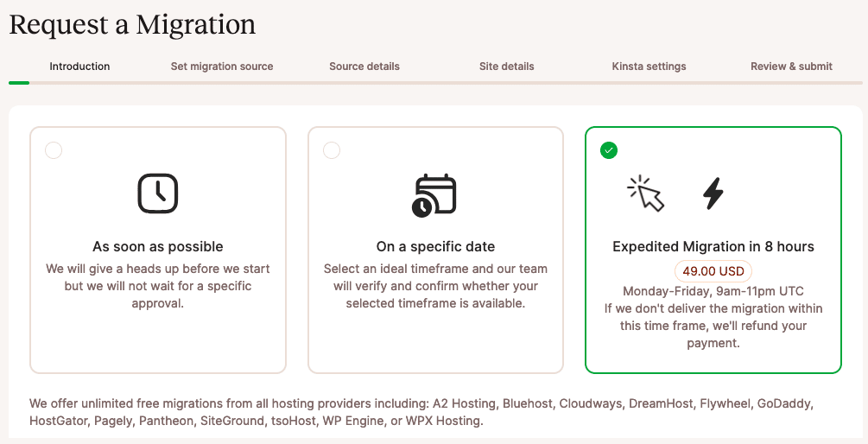Click the Request a Migration title
868x444 pixels.
(x=132, y=25)
